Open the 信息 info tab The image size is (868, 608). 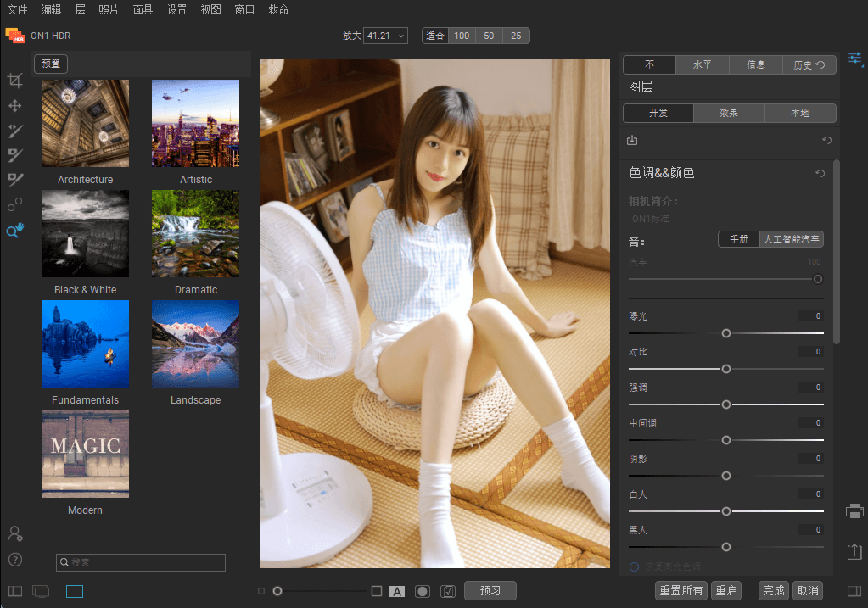756,64
